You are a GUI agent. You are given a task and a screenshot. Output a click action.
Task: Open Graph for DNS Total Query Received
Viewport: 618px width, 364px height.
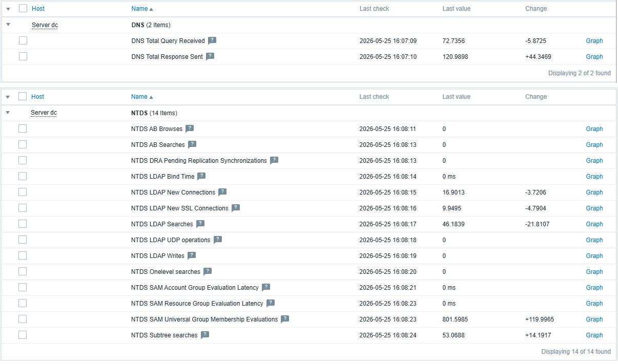[594, 41]
